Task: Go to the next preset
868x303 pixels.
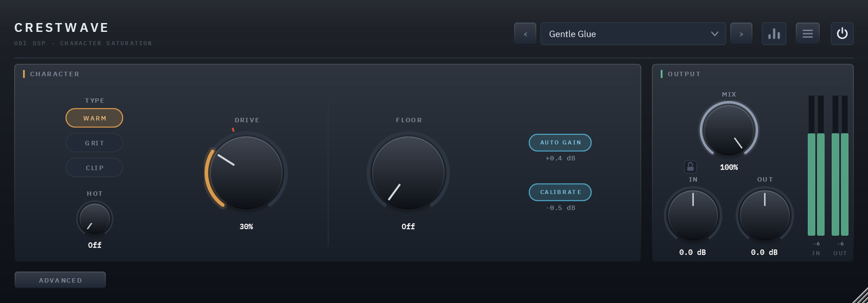Action: tap(741, 34)
